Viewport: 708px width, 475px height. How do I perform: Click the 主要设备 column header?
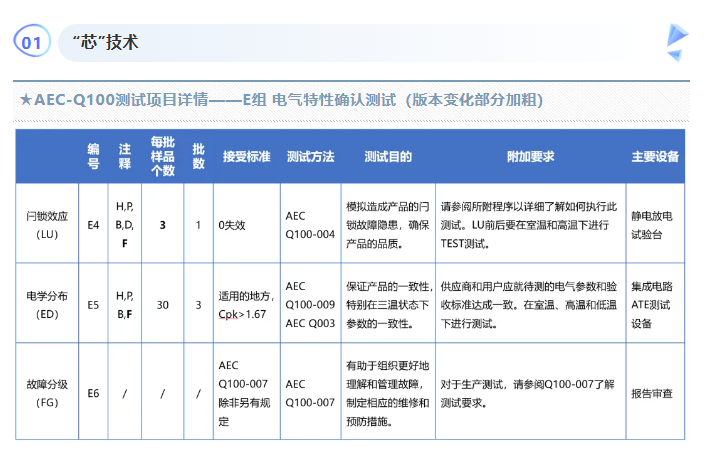pyautogui.click(x=655, y=157)
